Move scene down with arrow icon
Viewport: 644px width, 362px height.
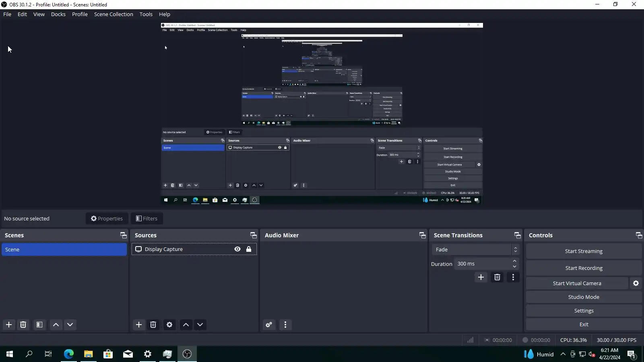click(x=70, y=325)
